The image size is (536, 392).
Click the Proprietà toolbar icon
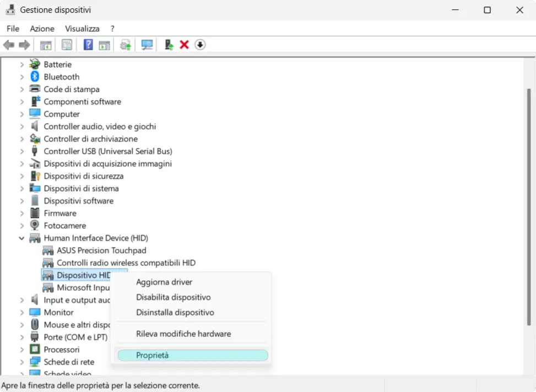66,45
